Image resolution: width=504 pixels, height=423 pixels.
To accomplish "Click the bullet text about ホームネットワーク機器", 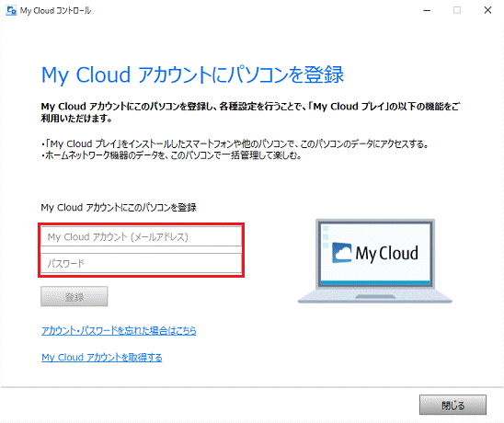I will tap(171, 155).
